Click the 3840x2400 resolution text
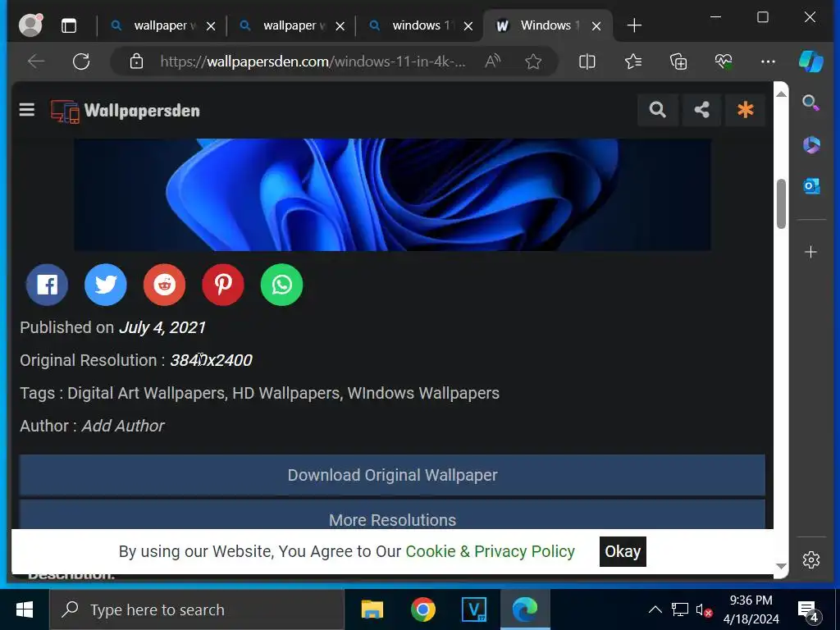Image resolution: width=840 pixels, height=630 pixels. tap(211, 360)
